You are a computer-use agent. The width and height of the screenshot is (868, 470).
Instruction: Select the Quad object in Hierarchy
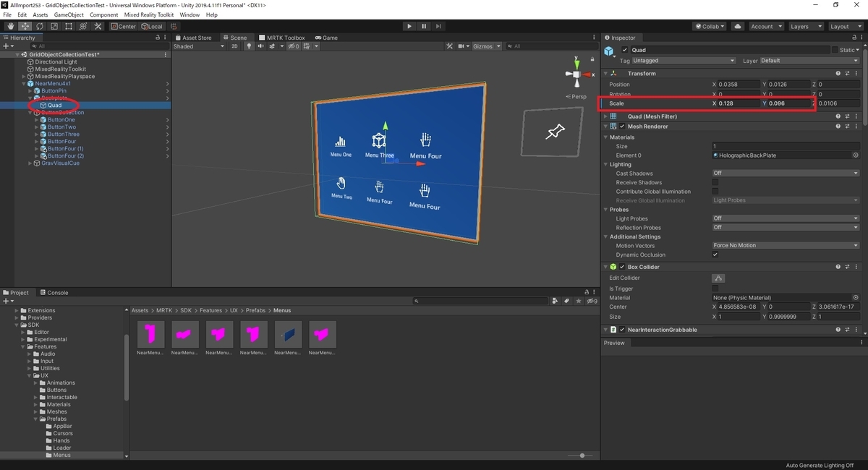54,106
